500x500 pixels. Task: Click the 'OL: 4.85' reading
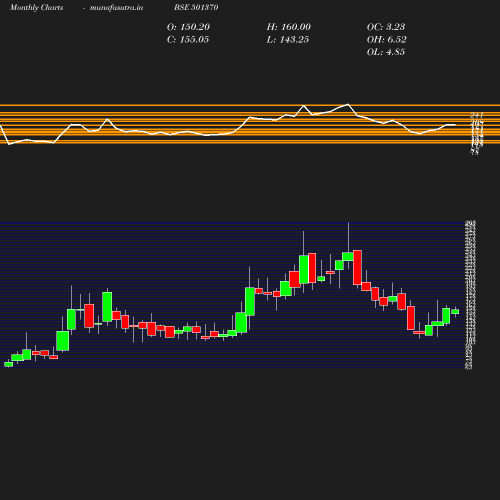tap(386, 52)
